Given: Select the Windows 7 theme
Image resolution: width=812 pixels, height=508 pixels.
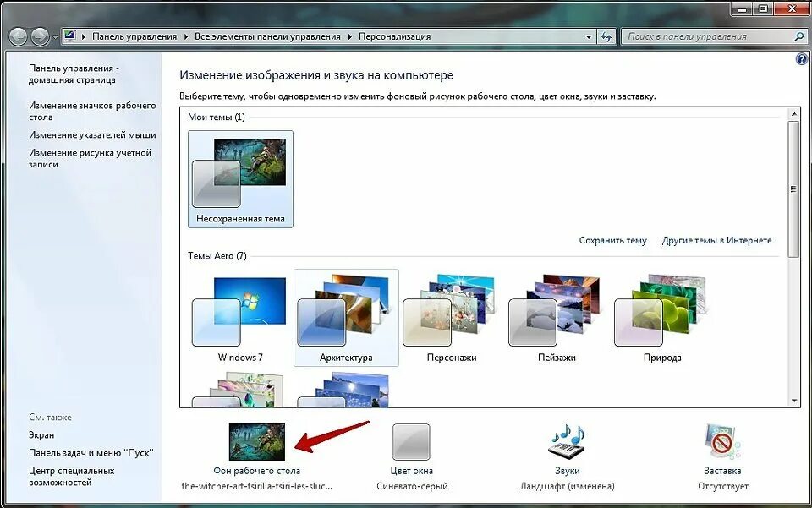Looking at the screenshot, I should [x=240, y=318].
